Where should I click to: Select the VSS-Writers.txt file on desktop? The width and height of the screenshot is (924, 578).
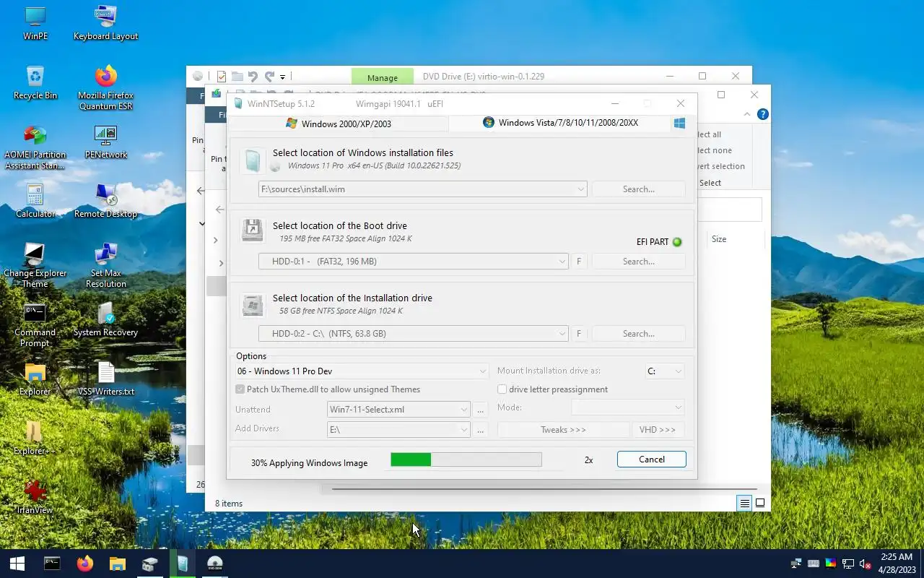click(105, 379)
